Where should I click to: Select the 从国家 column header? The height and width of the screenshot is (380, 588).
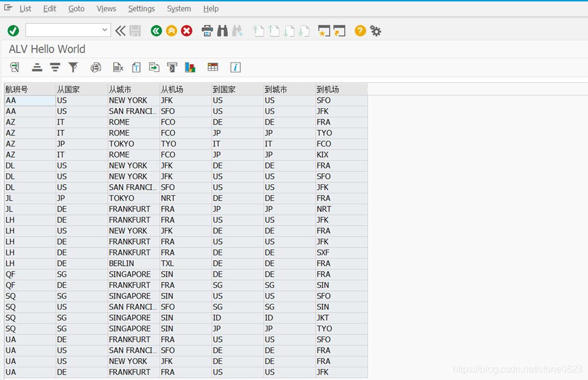81,89
